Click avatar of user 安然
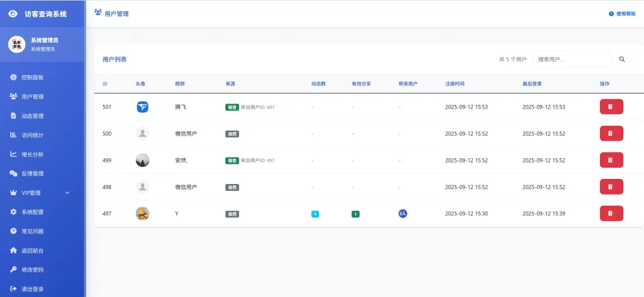The image size is (644, 297). (x=143, y=160)
